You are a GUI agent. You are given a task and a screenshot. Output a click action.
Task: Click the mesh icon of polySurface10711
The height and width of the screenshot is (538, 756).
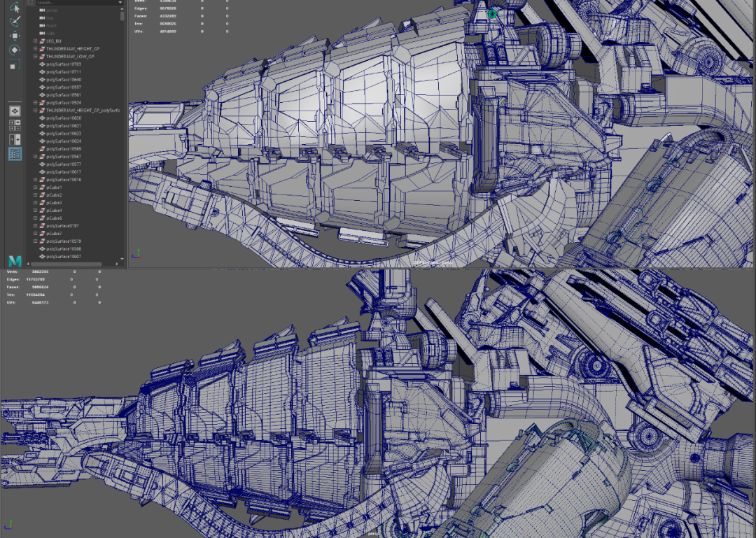[43, 72]
